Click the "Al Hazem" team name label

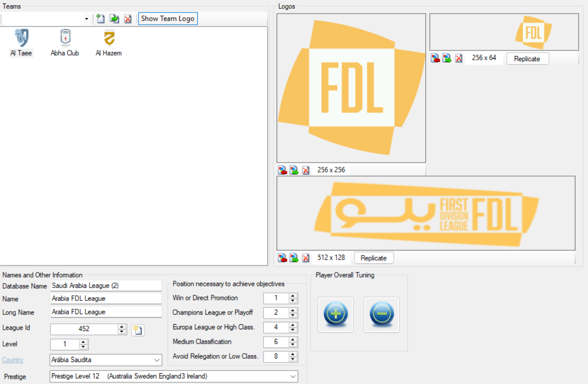click(x=109, y=53)
